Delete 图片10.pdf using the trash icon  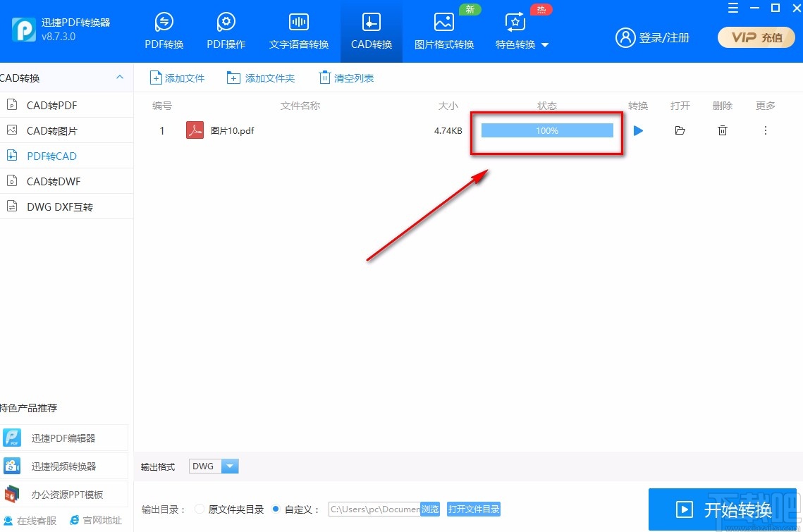click(x=722, y=130)
